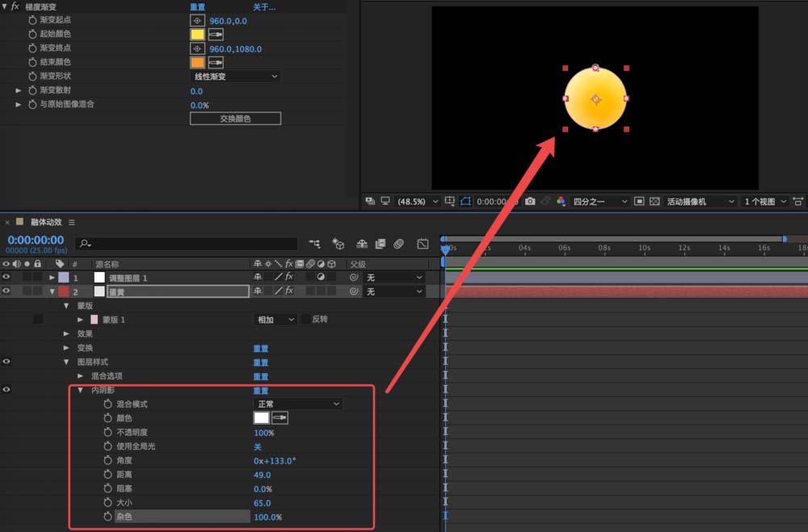Toggle visibility of 内阴影 layer style
Screen dimensions: 808x532
click(6, 390)
